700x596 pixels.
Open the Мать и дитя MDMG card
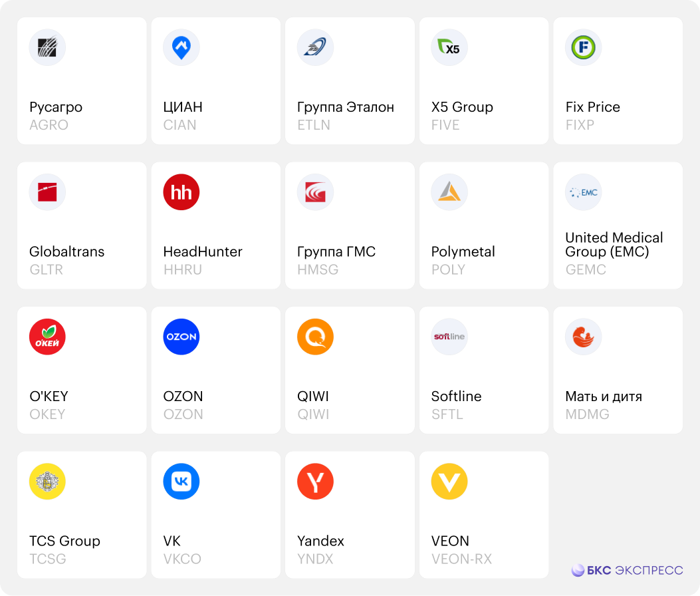click(x=618, y=371)
